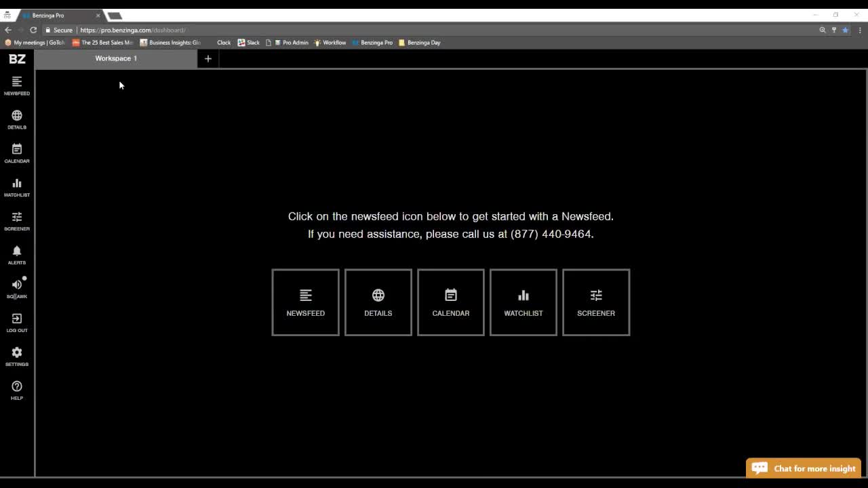Open the Benzinga Day bookmark
The image size is (868, 488).
[x=420, y=43]
